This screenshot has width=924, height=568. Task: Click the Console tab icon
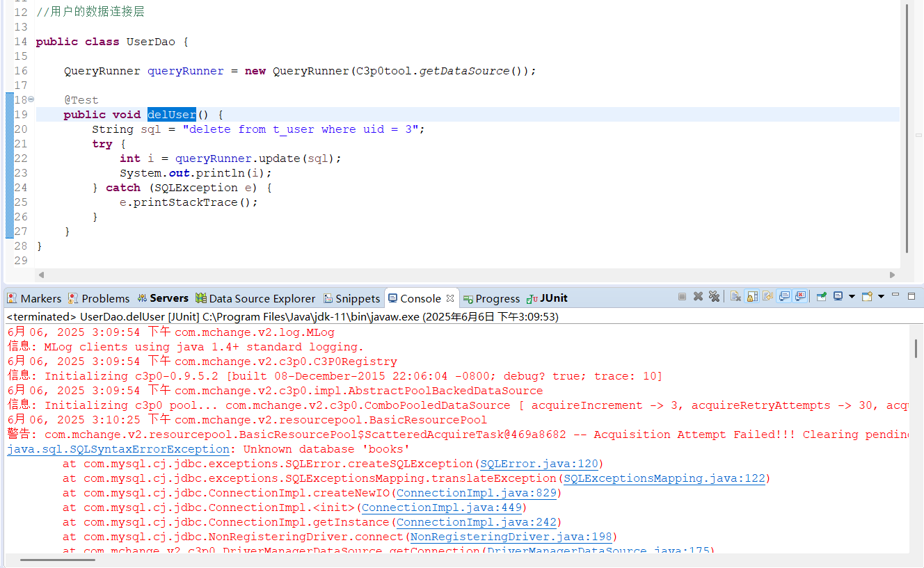tap(392, 298)
